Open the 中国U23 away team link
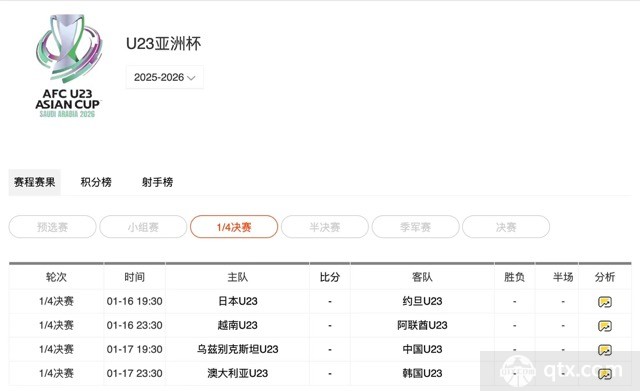This screenshot has height=391, width=640. pos(422,349)
